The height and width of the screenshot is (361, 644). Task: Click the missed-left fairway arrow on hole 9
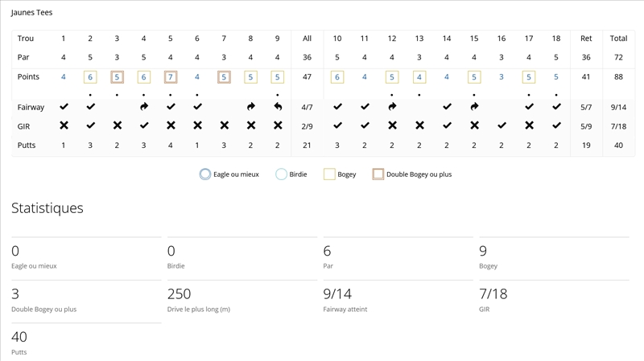(278, 107)
